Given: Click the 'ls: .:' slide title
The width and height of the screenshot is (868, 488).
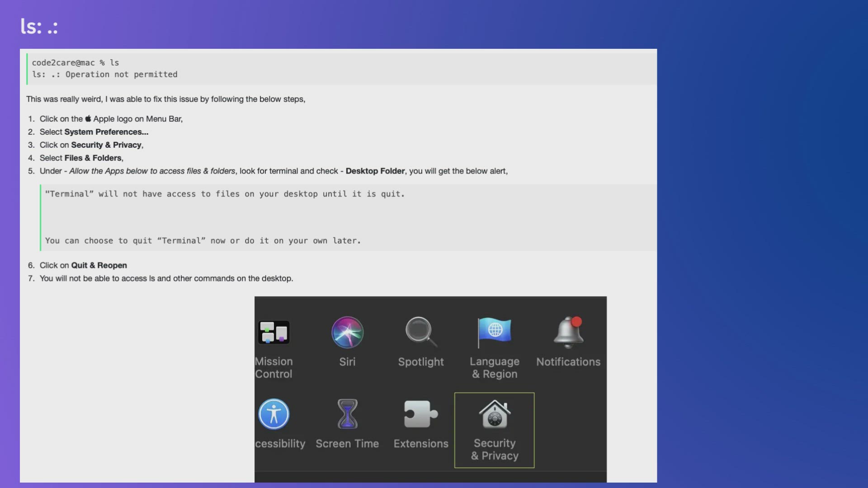Looking at the screenshot, I should tap(39, 27).
